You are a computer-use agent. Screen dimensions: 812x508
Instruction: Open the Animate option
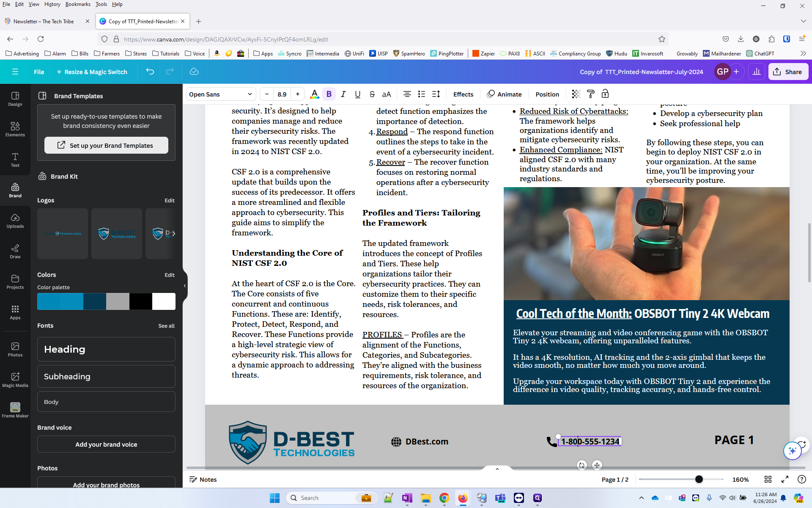[x=504, y=94]
